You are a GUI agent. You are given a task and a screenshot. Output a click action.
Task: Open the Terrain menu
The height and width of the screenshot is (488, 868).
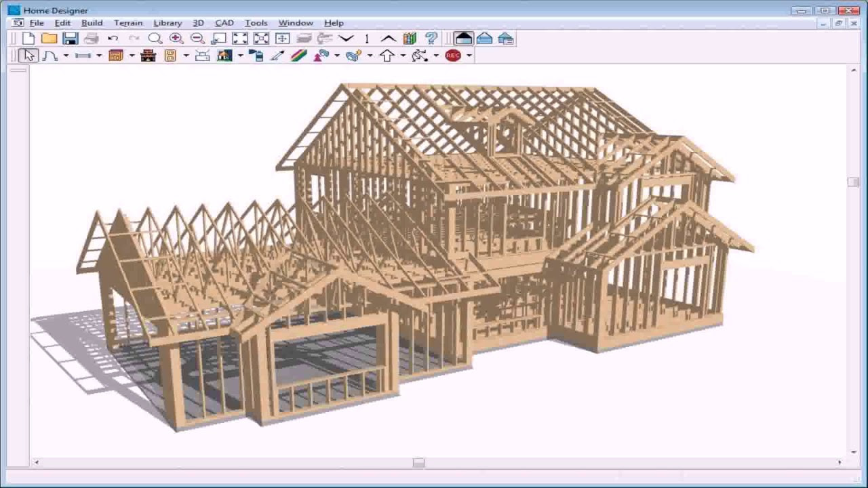pyautogui.click(x=128, y=23)
